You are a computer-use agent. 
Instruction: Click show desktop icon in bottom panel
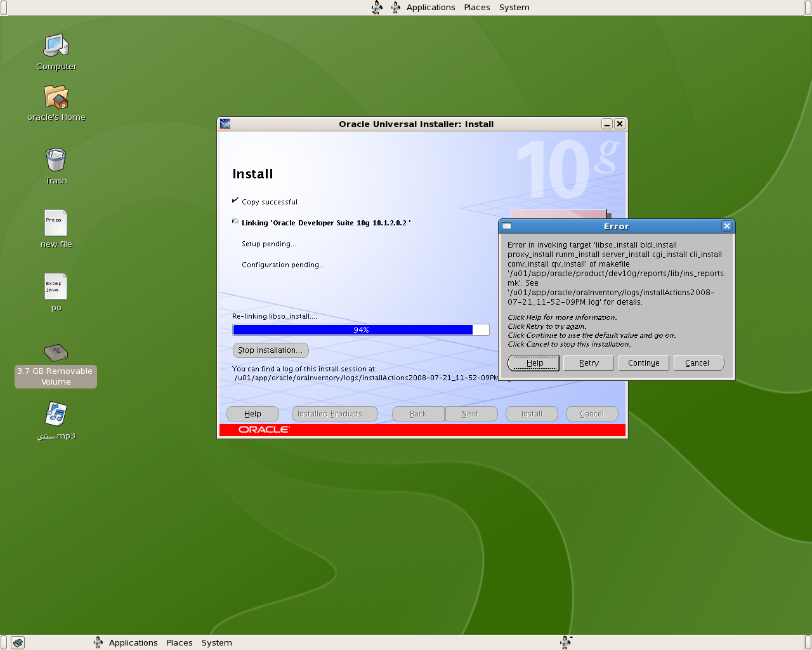[x=18, y=642]
